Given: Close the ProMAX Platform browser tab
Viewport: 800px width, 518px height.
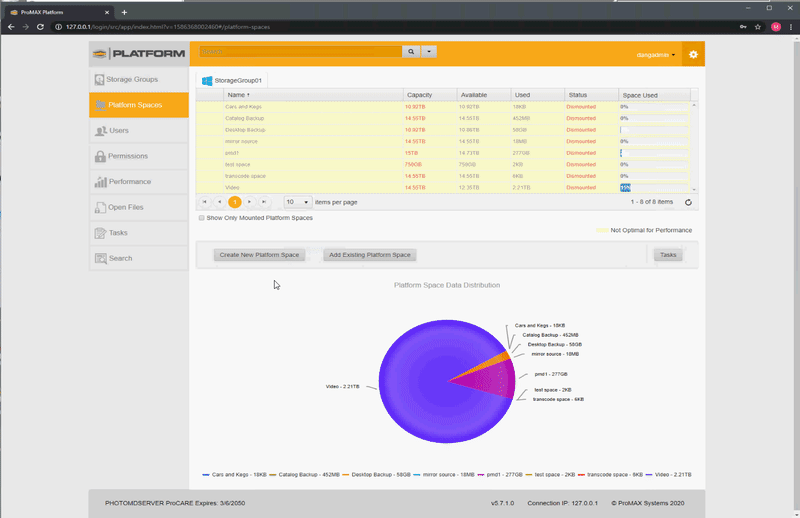Looking at the screenshot, I should point(107,12).
